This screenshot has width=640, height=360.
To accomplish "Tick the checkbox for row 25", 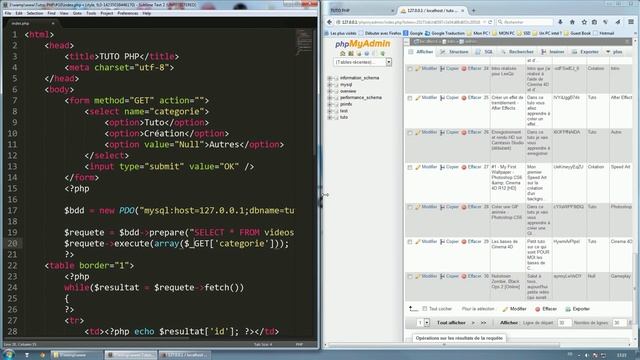I will [x=410, y=98].
